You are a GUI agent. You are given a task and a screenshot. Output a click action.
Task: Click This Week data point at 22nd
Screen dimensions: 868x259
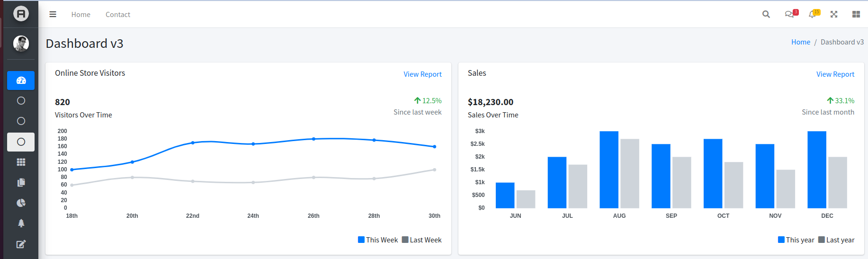point(193,143)
